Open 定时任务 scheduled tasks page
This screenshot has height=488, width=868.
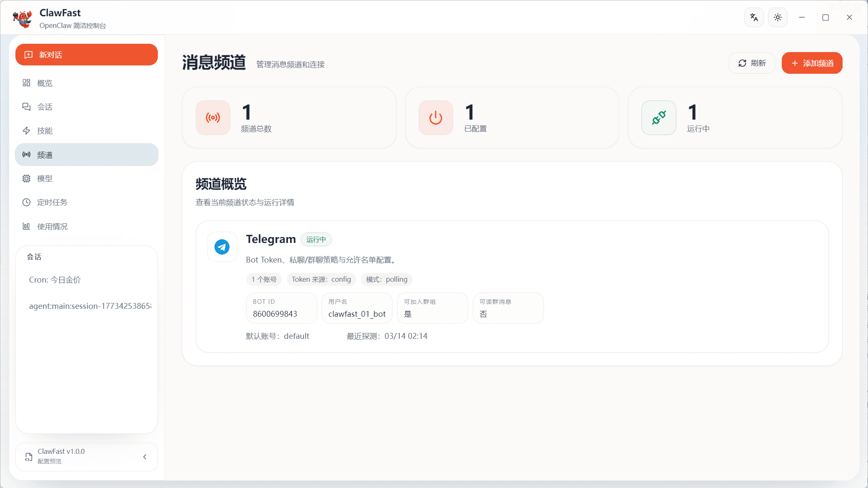(52, 202)
